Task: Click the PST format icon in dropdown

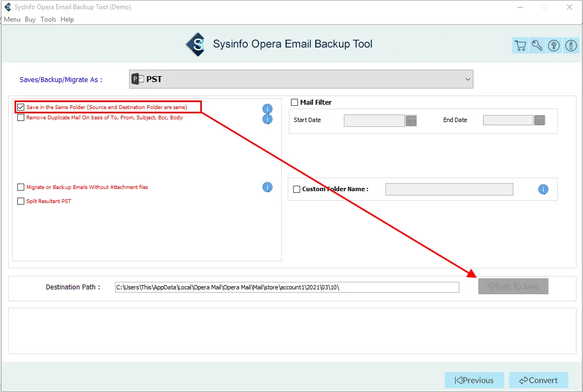Action: pos(138,79)
